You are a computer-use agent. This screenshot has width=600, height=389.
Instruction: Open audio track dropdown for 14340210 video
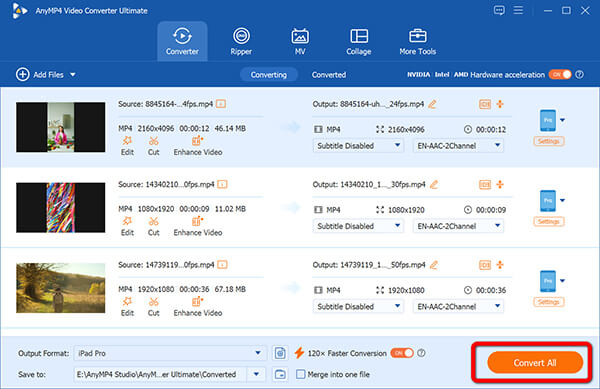coord(458,226)
